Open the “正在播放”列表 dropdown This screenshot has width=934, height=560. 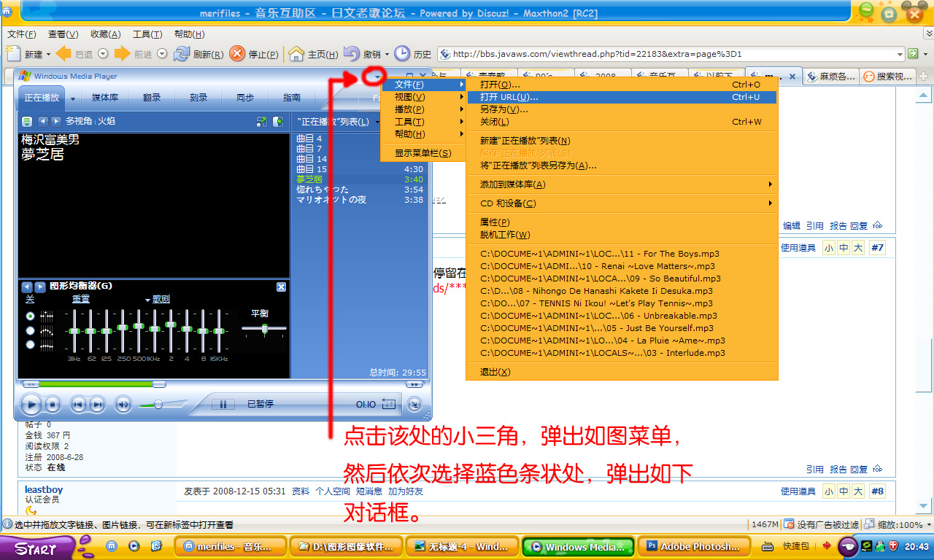[x=336, y=122]
